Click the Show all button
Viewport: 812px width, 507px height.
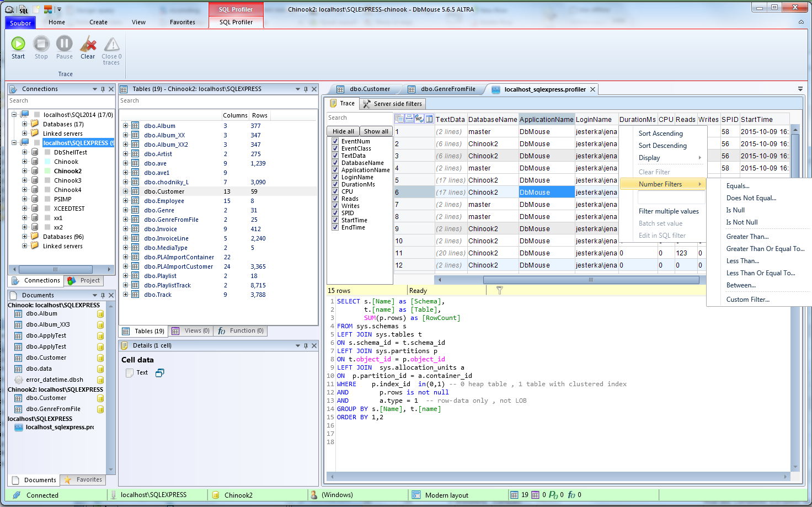click(x=376, y=131)
